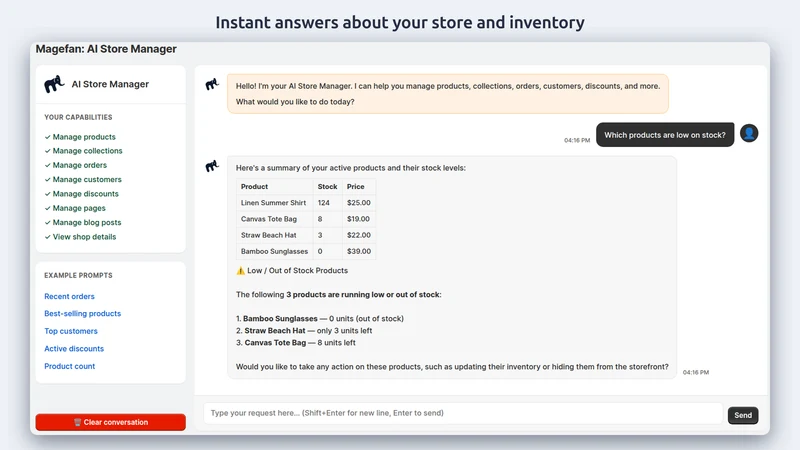Screen dimensions: 800x450
Task: Click the warning icon before Low / Out of Stock
Action: (240, 271)
